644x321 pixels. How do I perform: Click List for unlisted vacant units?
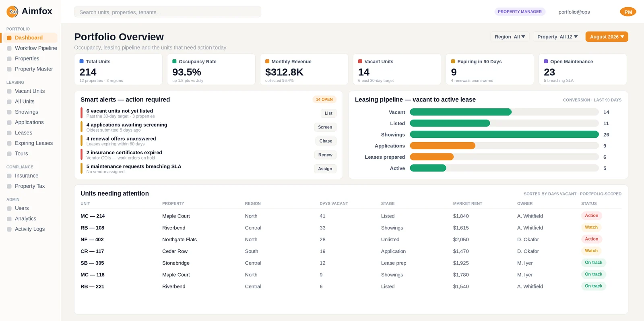(328, 113)
